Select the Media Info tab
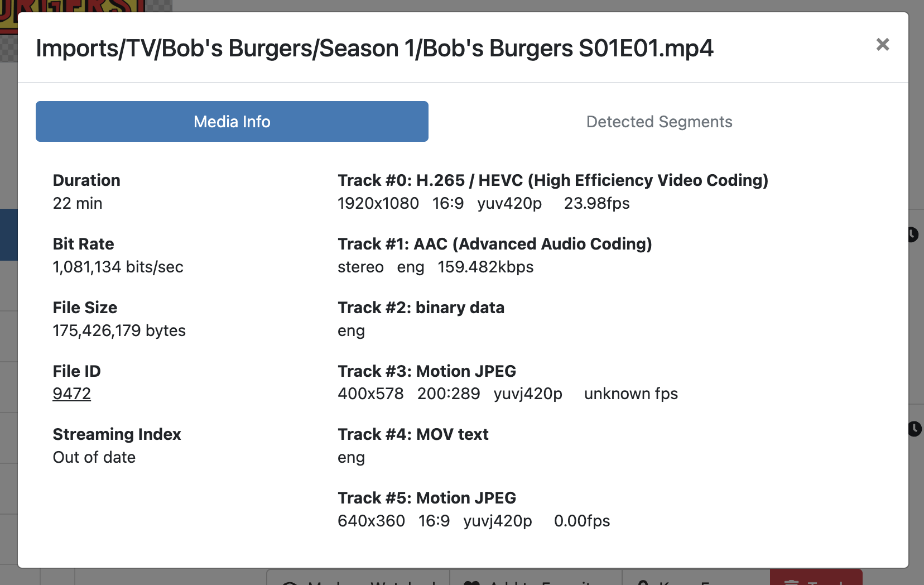Image resolution: width=924 pixels, height=585 pixels. tap(232, 122)
